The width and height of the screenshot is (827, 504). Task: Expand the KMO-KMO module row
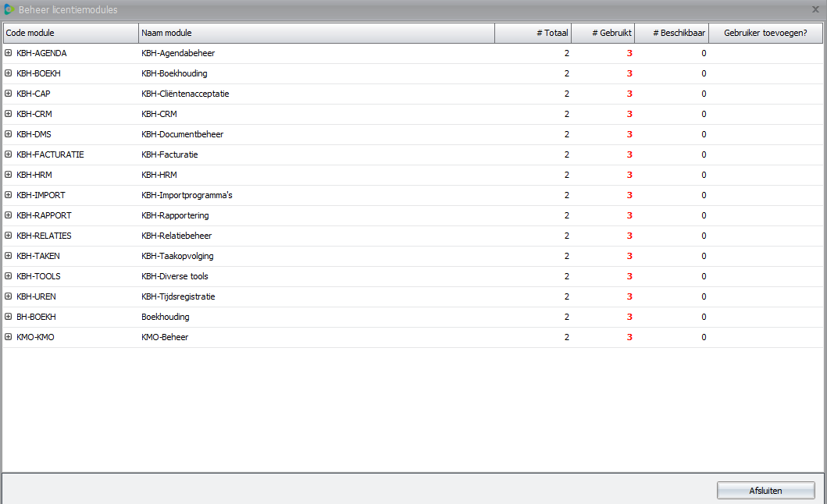(9, 337)
